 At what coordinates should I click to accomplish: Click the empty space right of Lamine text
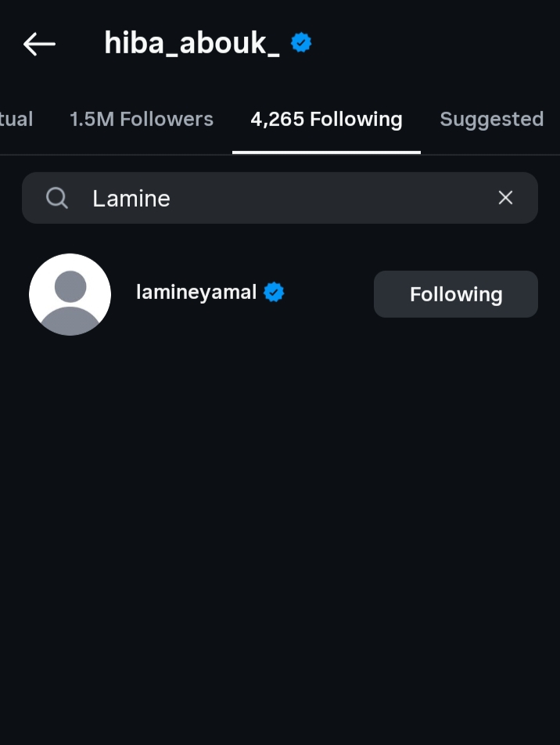coord(332,198)
